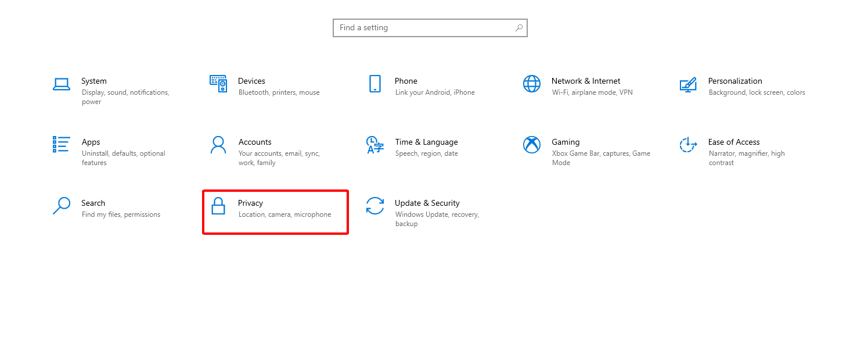The height and width of the screenshot is (340, 868).
Task: Click the Ease of Access title
Action: click(734, 142)
